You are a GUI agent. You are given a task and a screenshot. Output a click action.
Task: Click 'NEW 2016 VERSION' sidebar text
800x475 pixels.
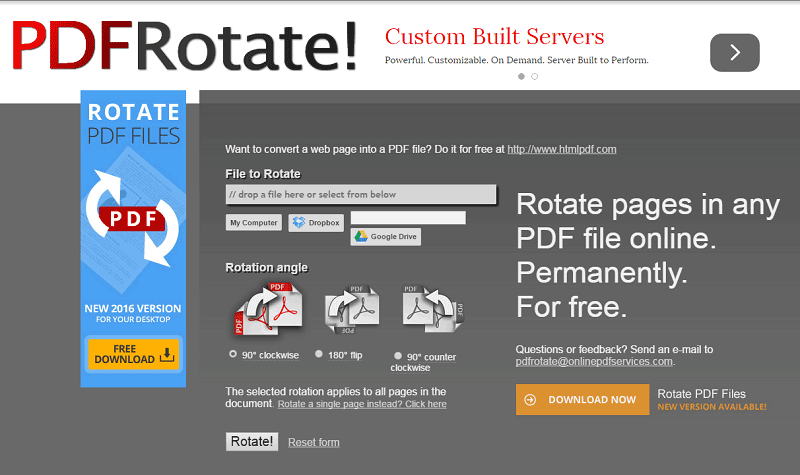[x=133, y=309]
